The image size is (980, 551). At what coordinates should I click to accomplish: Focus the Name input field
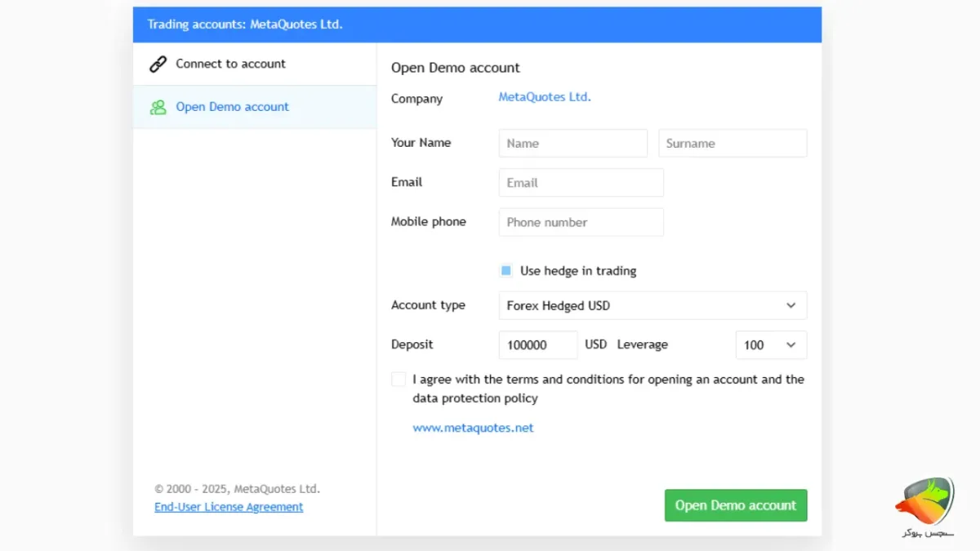click(572, 143)
